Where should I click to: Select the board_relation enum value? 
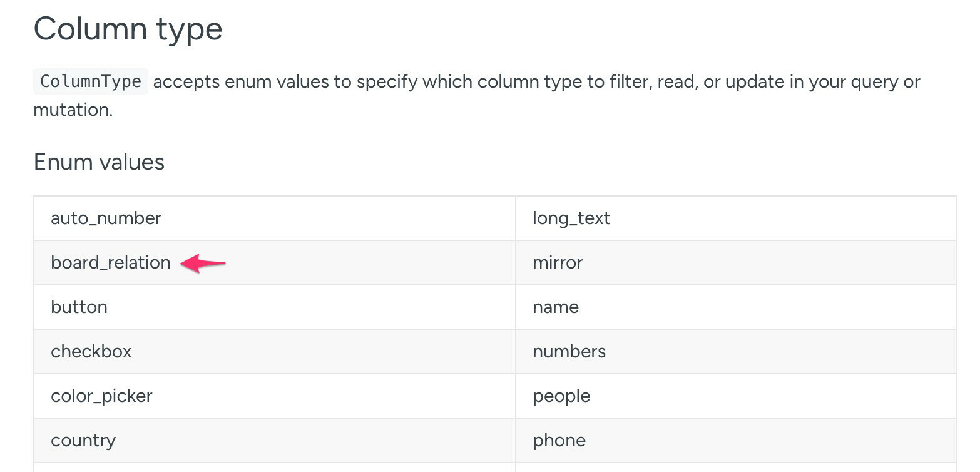pyautogui.click(x=111, y=262)
